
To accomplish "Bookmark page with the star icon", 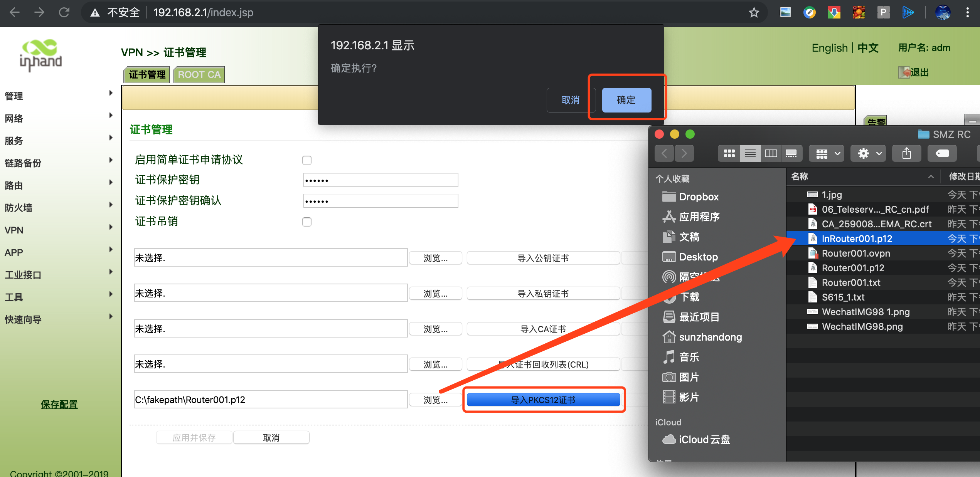I will click(x=754, y=13).
